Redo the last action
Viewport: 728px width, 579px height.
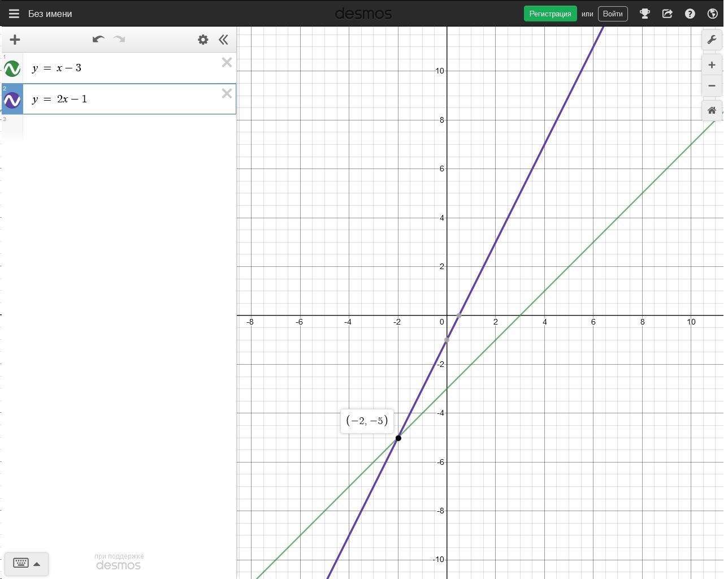coord(119,40)
